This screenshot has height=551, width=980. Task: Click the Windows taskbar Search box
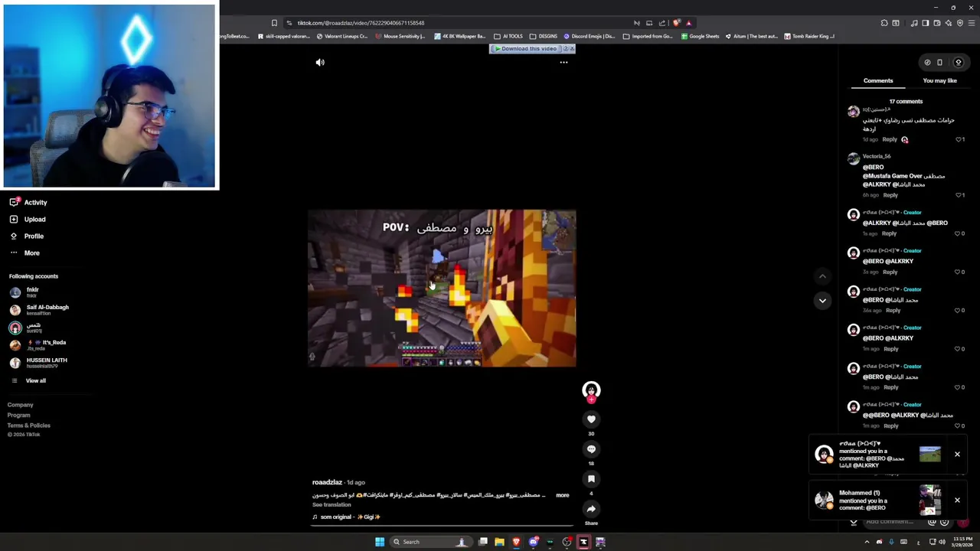[x=430, y=542]
